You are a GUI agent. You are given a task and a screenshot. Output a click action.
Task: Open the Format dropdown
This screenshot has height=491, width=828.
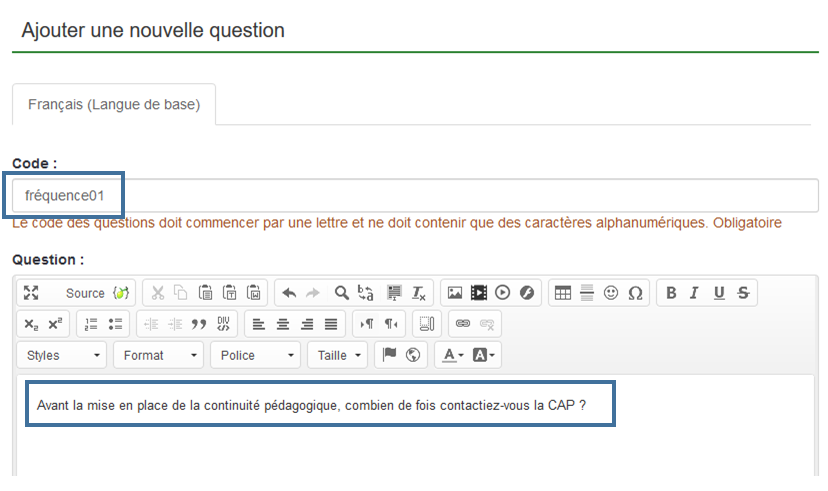point(158,355)
